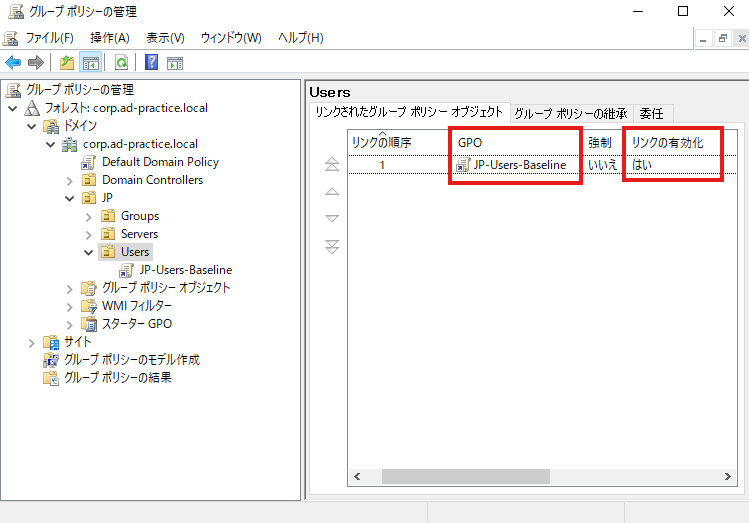Screen dimensions: 749x523
Task: Collapse the Users OU
Action: point(89,252)
